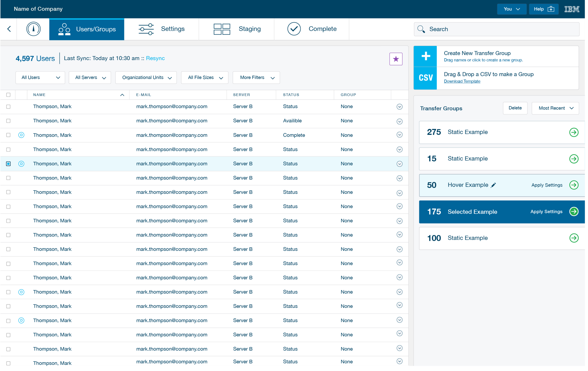Click the Download Template link
This screenshot has width=588, height=371.
[x=462, y=81]
